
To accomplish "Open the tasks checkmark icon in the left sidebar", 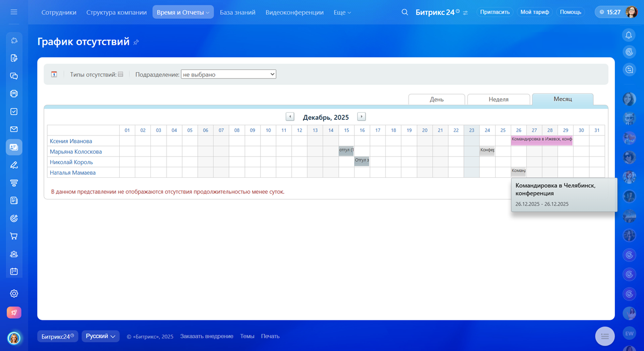I will coord(14,112).
